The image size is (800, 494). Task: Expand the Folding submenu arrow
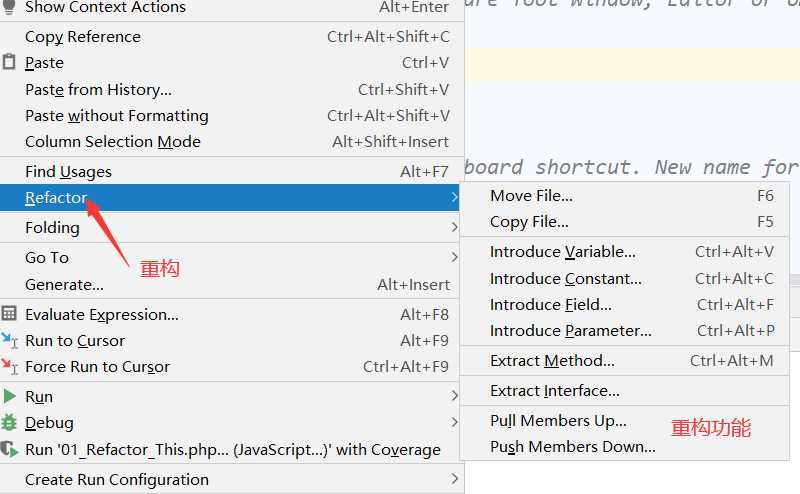point(454,228)
